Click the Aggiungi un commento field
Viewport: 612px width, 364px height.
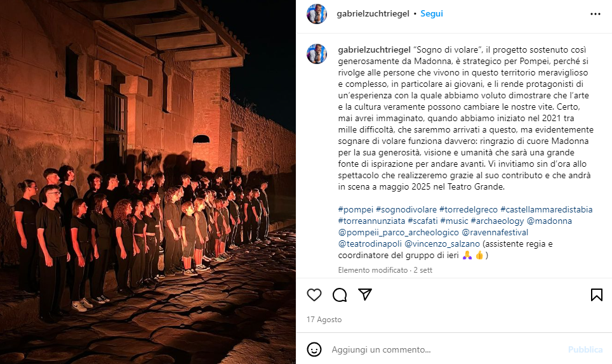click(x=445, y=349)
